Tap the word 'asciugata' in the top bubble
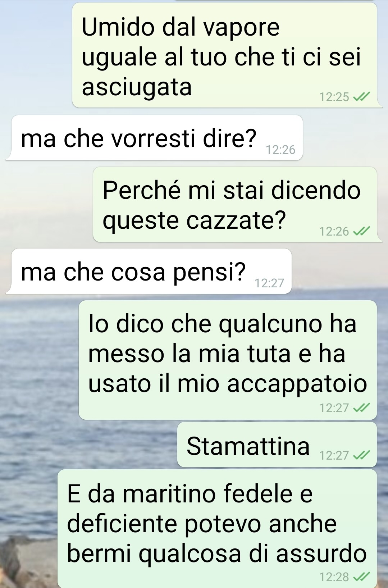 click(137, 87)
